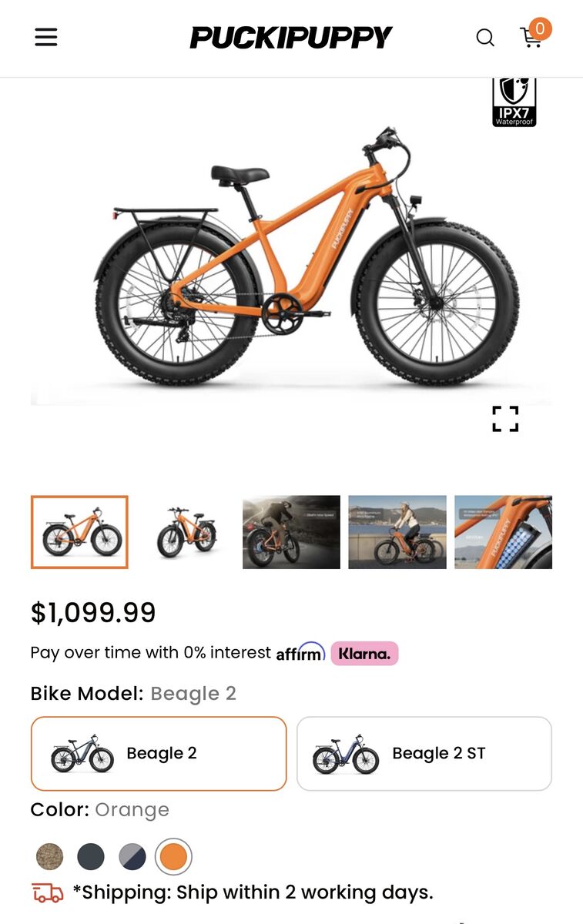The image size is (583, 924).
Task: Open the hamburger navigation menu
Action: pos(46,37)
